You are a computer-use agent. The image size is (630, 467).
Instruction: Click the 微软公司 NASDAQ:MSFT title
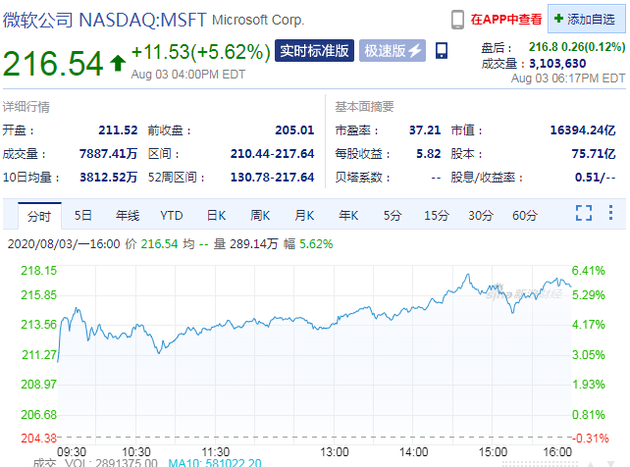[104, 20]
